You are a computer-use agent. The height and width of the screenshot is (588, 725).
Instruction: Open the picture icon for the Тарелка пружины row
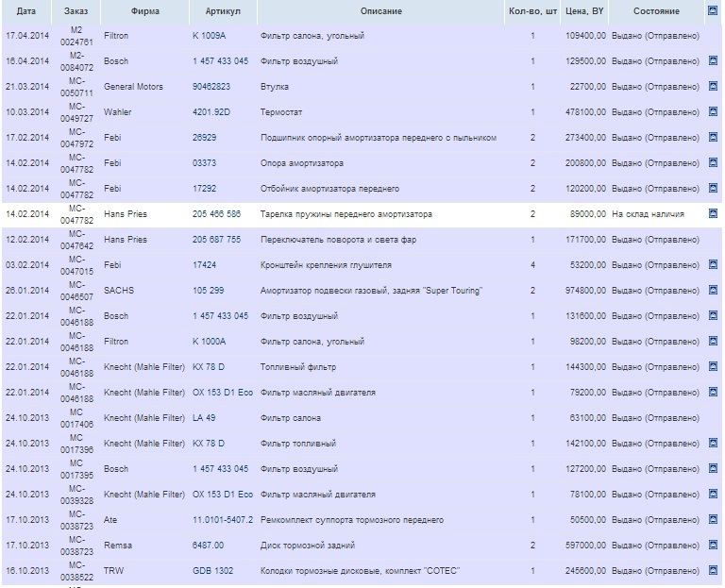click(713, 213)
